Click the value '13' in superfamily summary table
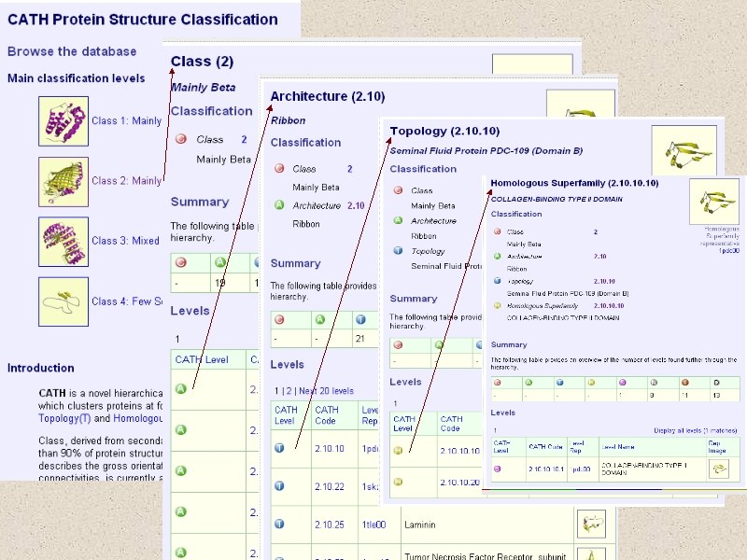Viewport: 747px width, 560px height. 717,395
